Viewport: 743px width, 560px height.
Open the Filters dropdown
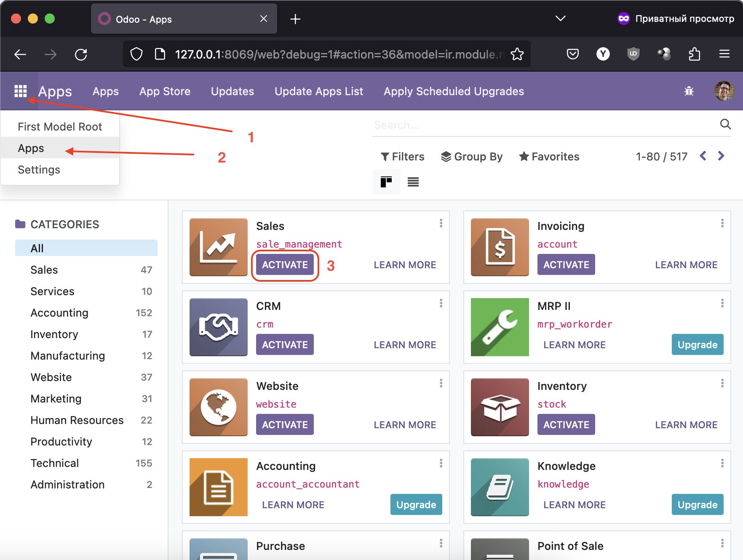tap(402, 157)
